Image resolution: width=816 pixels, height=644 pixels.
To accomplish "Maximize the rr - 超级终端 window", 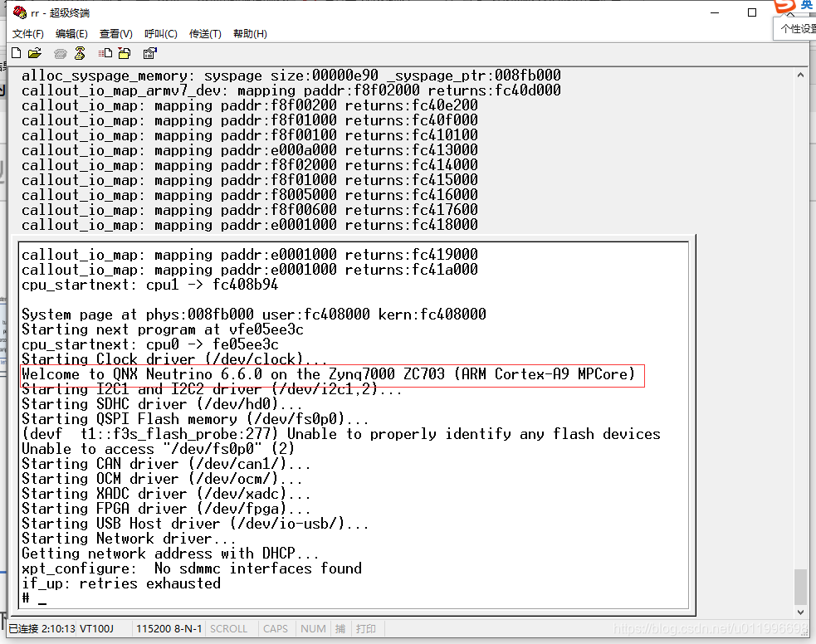I will pyautogui.click(x=752, y=12).
